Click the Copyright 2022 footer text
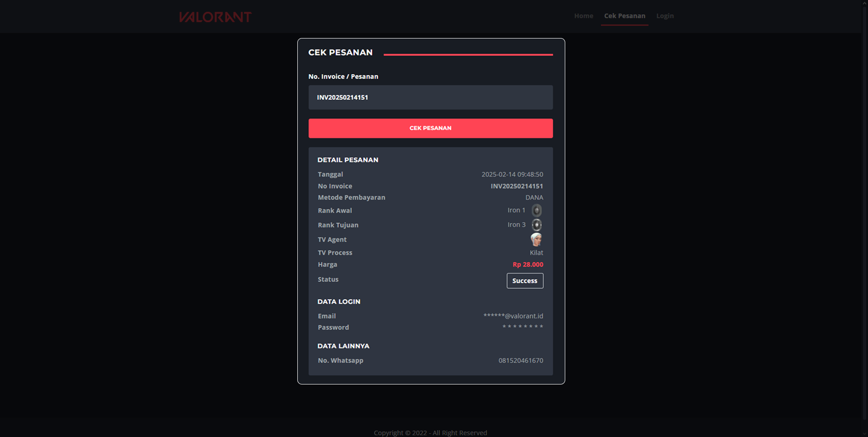868x437 pixels. tap(430, 433)
